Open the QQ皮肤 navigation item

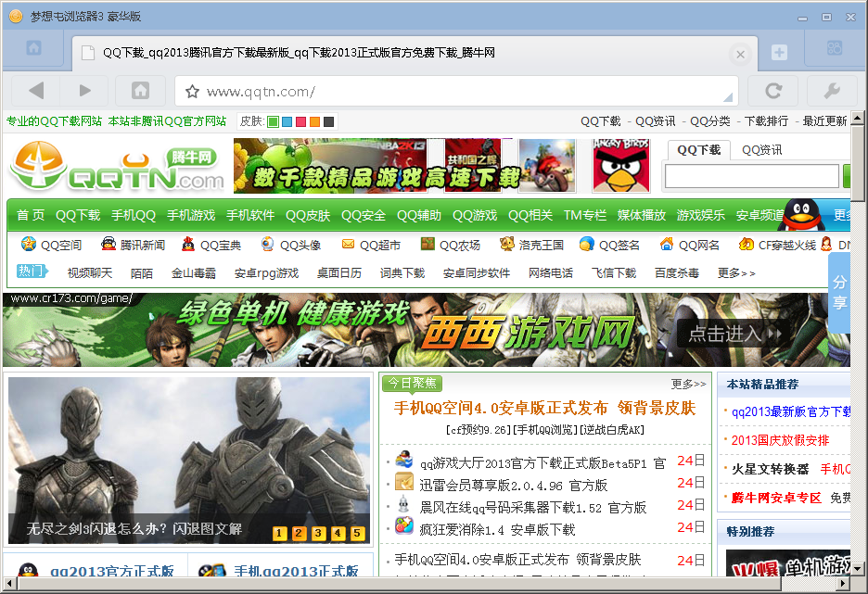[x=308, y=215]
